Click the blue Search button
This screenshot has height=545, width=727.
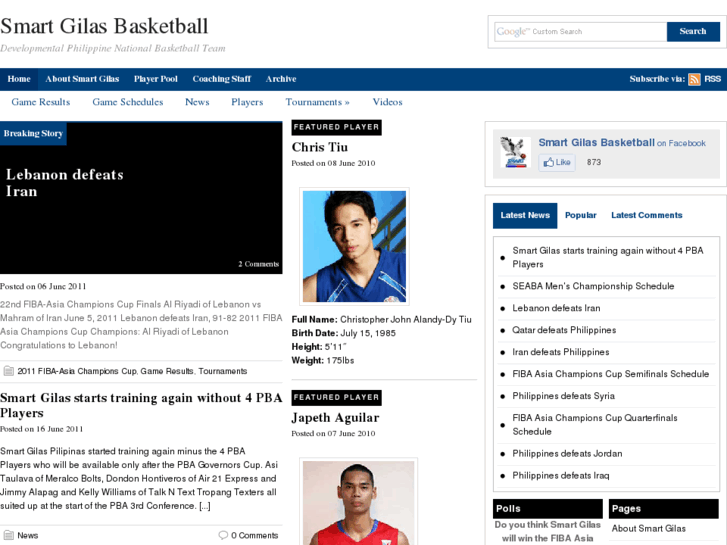click(x=693, y=32)
